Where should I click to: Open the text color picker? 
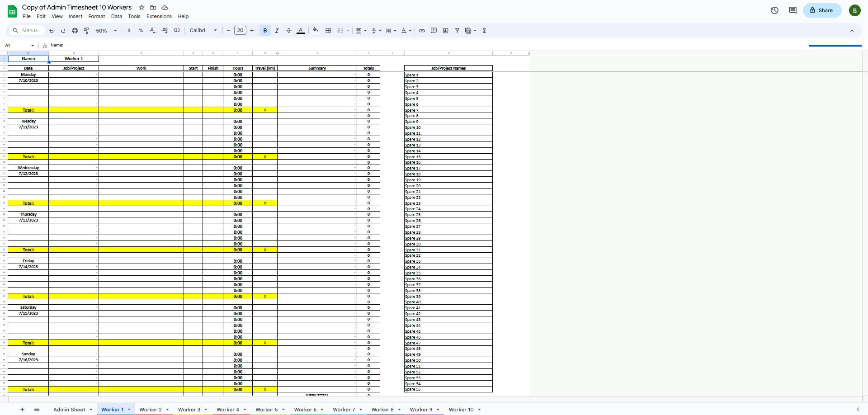[x=300, y=30]
